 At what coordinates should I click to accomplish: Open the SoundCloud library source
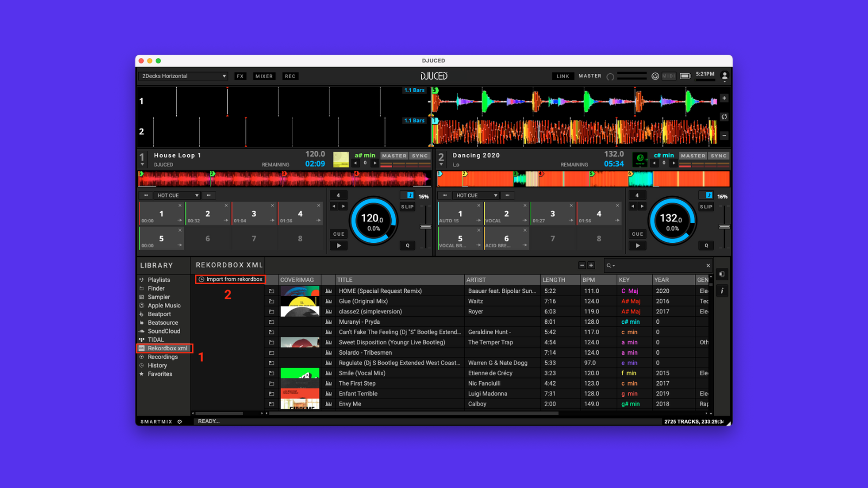click(x=163, y=331)
